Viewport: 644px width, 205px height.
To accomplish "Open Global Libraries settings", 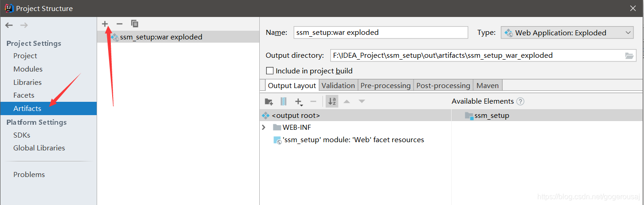I will 39,148.
